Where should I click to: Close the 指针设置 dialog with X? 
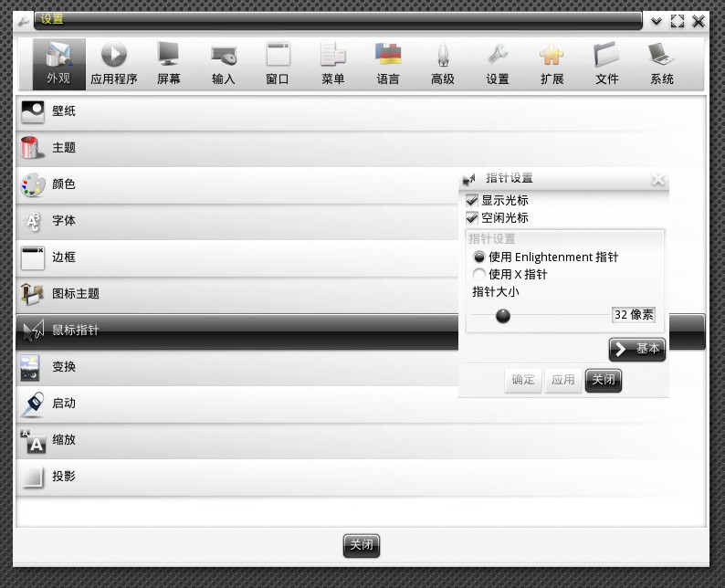(x=657, y=179)
